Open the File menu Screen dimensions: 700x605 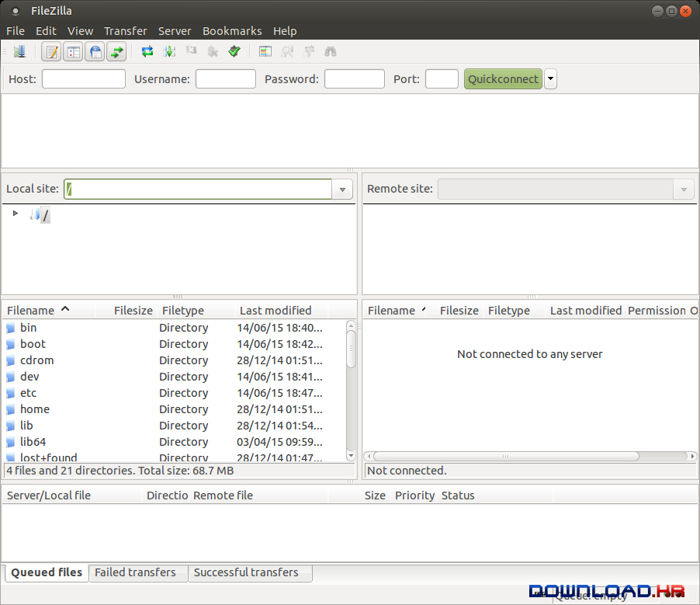[16, 31]
